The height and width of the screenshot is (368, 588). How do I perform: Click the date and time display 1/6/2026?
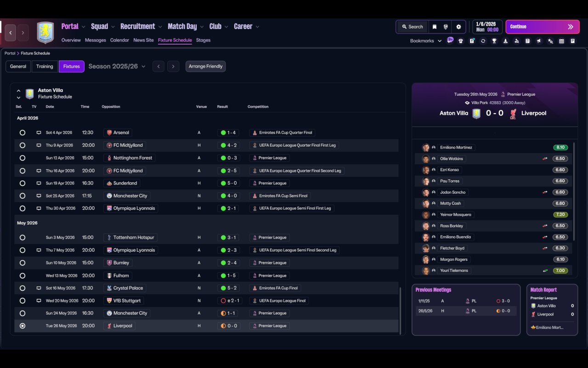[487, 27]
